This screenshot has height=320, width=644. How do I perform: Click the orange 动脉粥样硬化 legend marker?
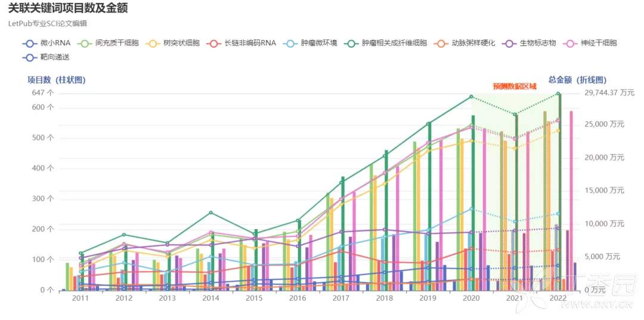pos(441,44)
